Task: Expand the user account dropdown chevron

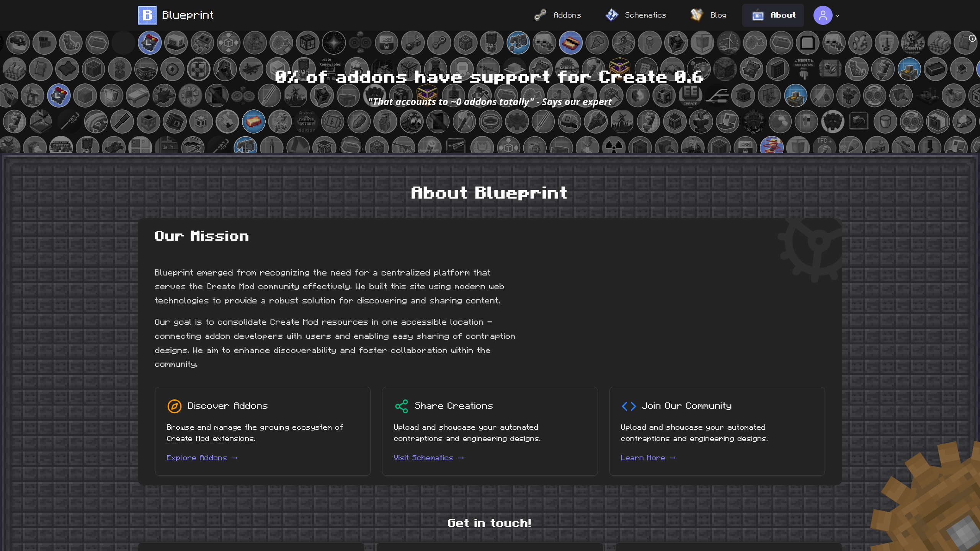Action: click(838, 16)
